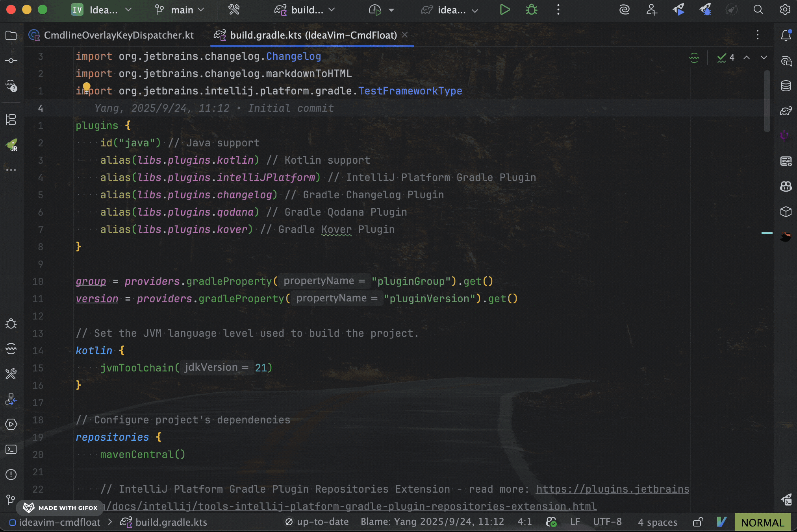Open Problems tool window icon

coord(11,475)
